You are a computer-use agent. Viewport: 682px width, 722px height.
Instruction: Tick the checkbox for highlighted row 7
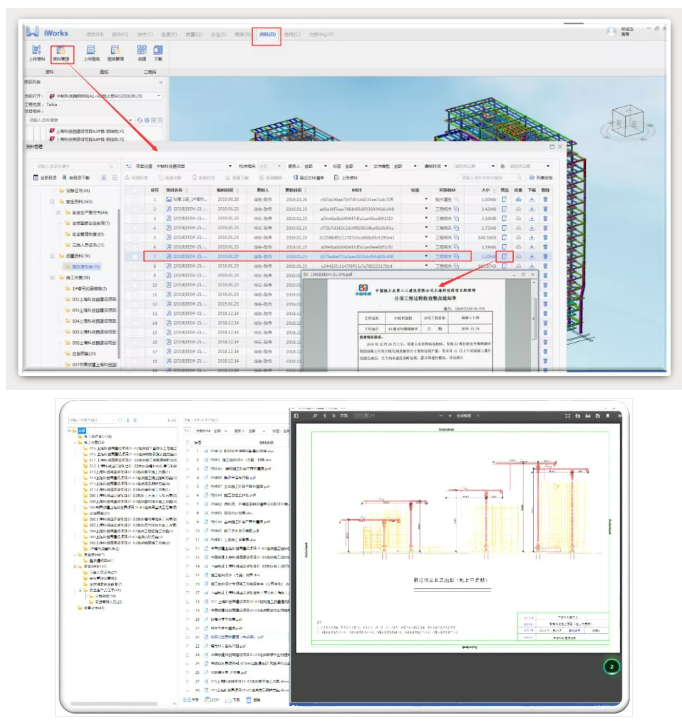pos(135,256)
